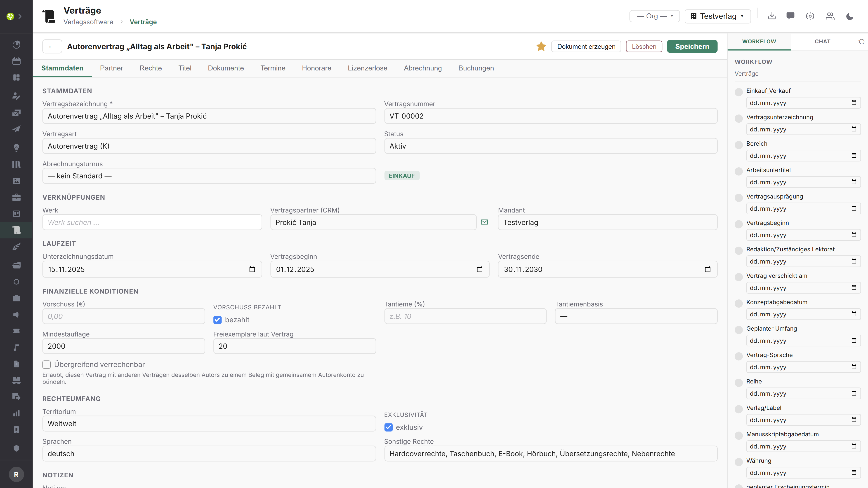Open the mail envelopes sidebar icon
Image resolution: width=868 pixels, height=488 pixels.
16,113
